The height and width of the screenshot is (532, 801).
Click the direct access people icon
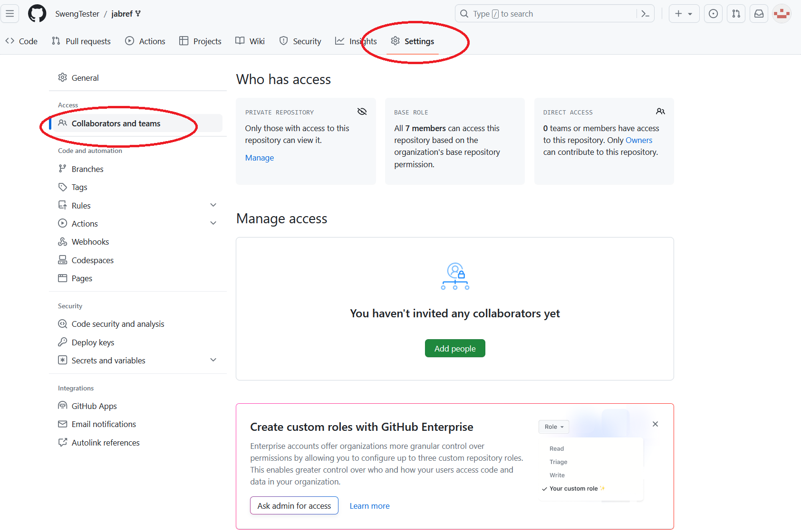tap(660, 112)
